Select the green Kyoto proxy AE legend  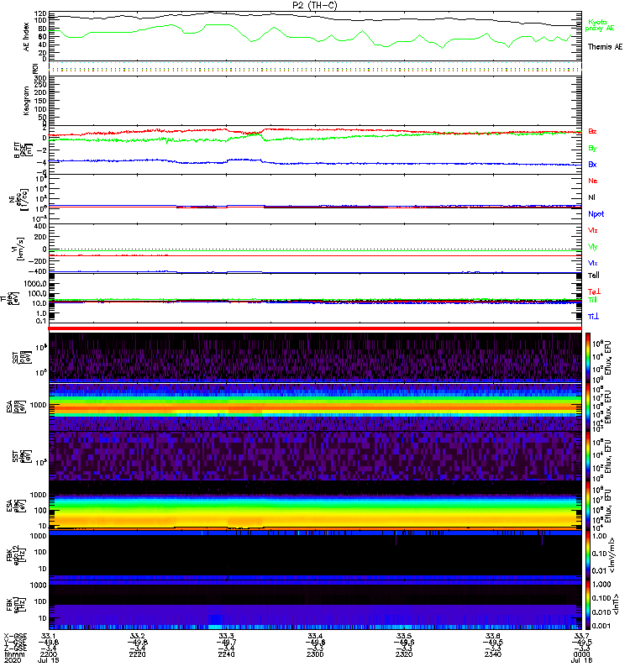(599, 25)
